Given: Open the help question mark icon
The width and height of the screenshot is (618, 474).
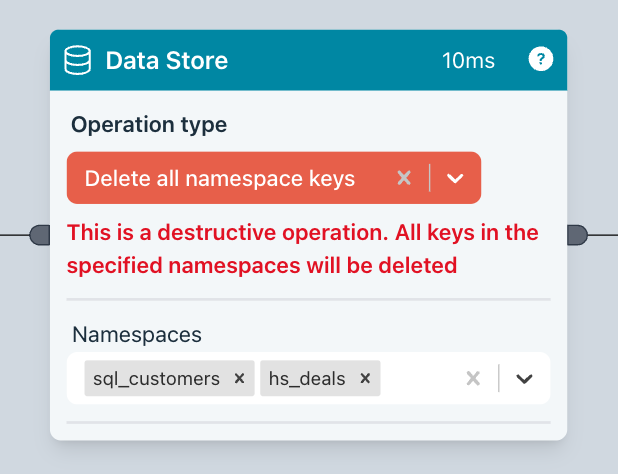Looking at the screenshot, I should coord(540,60).
